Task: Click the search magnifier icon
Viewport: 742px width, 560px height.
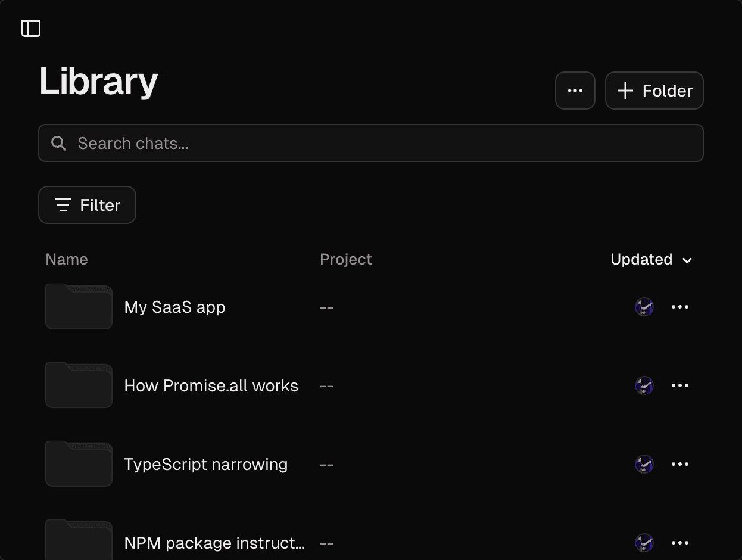Action: tap(58, 143)
